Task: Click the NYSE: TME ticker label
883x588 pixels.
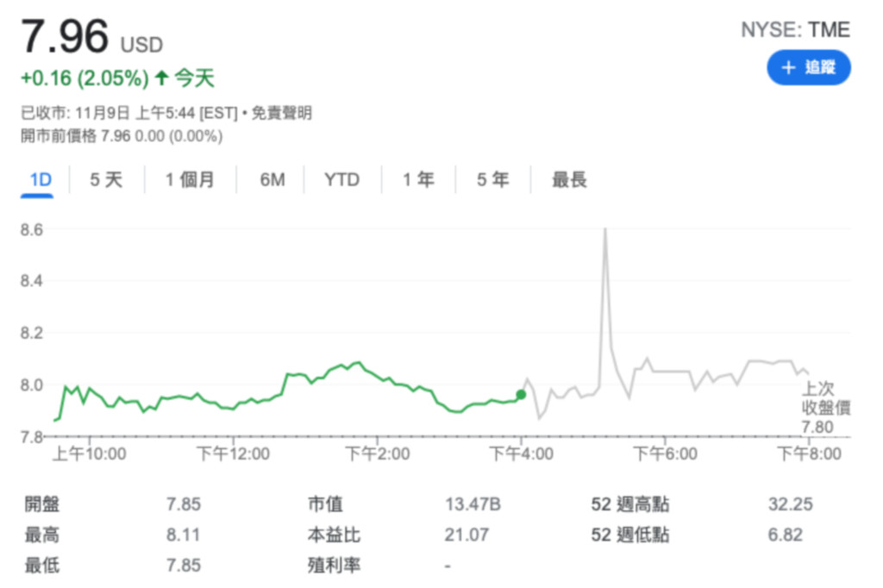Action: click(795, 30)
